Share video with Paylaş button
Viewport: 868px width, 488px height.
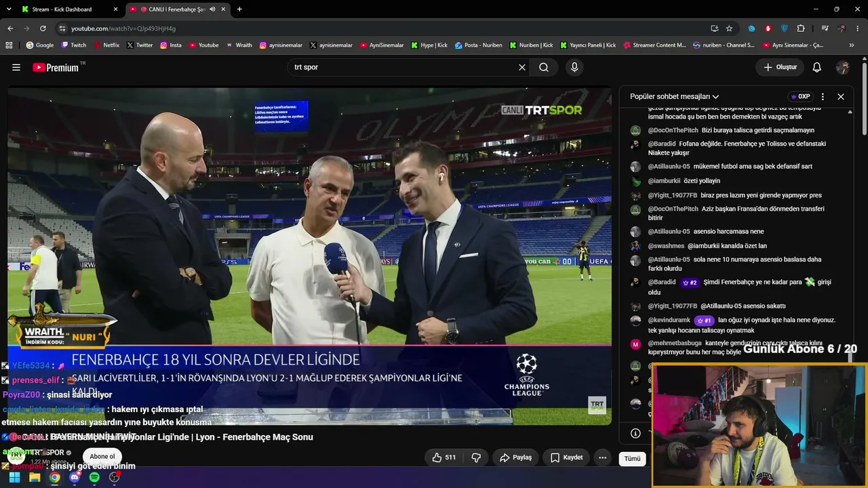pos(515,457)
